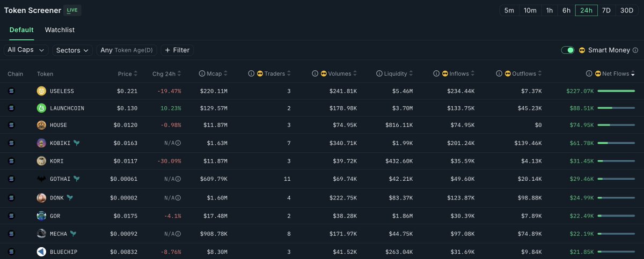Screen dimensions: 644x259
Task: Open the Any Token Age dropdown
Action: click(127, 50)
